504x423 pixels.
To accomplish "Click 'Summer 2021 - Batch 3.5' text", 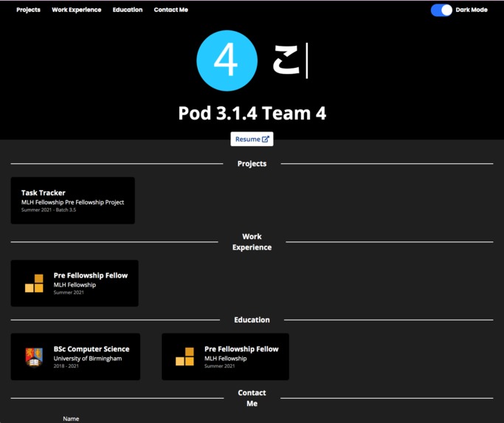I will pos(49,210).
